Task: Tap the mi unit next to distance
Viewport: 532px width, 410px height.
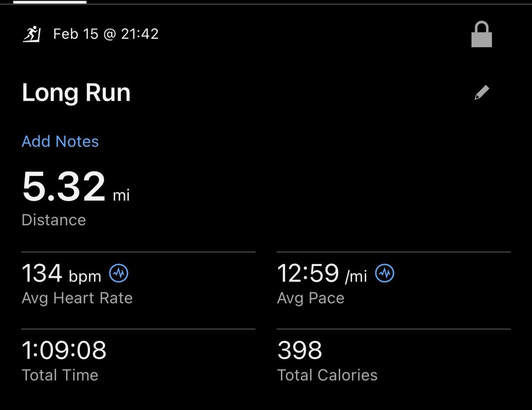Action: [x=121, y=195]
